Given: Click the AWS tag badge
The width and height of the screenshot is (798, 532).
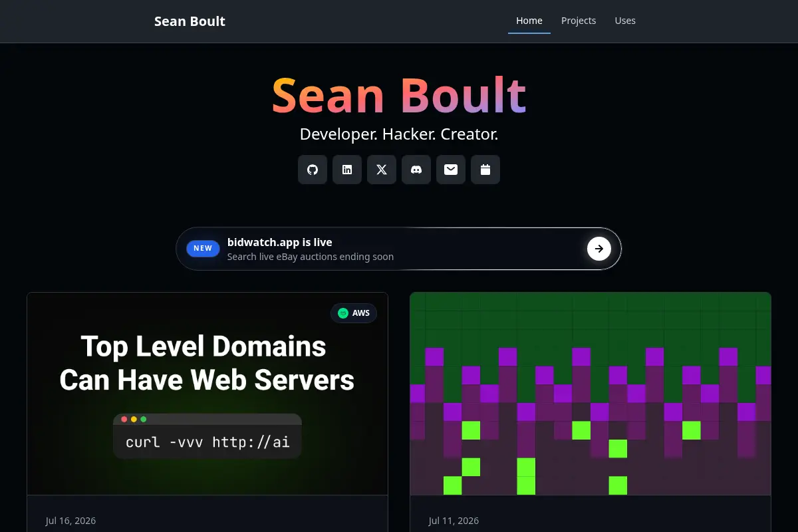Looking at the screenshot, I should pos(354,313).
